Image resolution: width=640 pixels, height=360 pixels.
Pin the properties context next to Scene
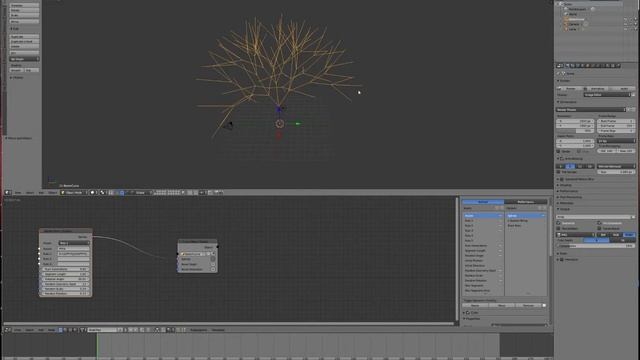pyautogui.click(x=558, y=73)
